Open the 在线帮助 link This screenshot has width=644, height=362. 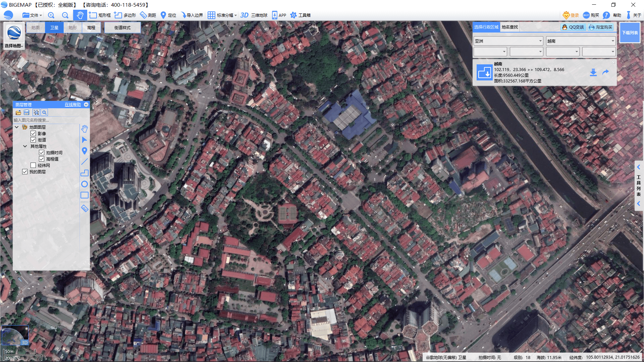tap(73, 105)
